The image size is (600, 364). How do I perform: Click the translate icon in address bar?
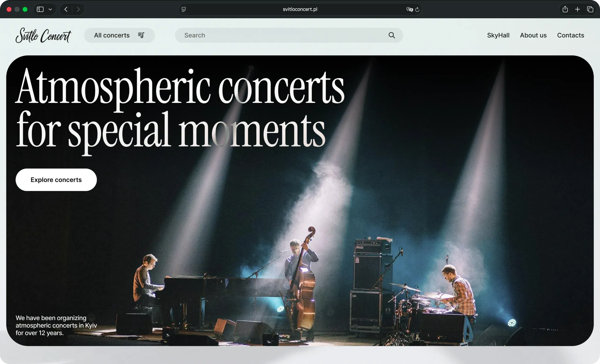409,9
